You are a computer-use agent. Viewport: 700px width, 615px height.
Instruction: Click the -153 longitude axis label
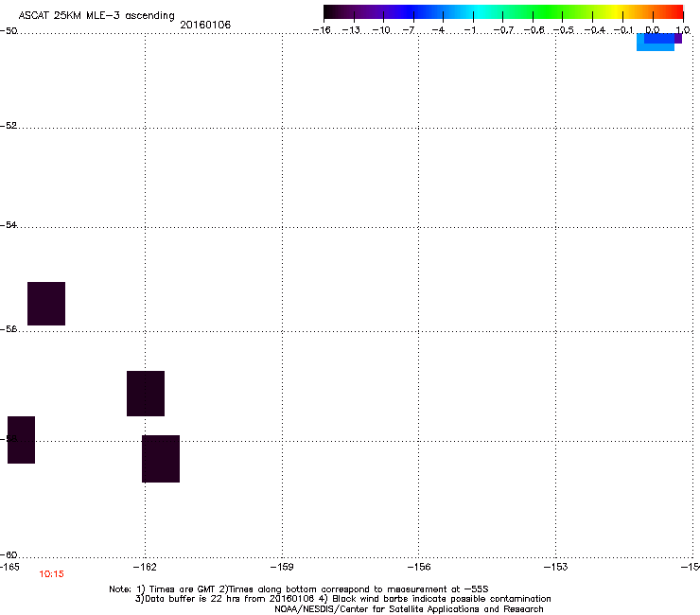[x=556, y=567]
